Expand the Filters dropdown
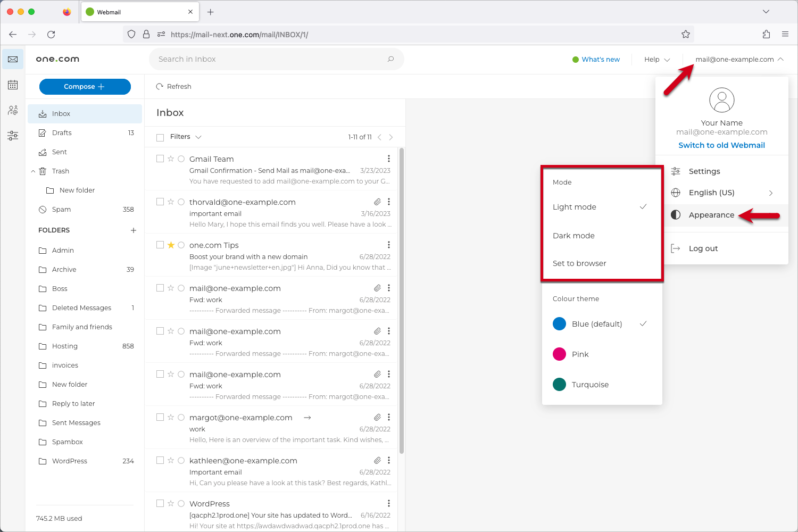This screenshot has height=532, width=798. coord(186,137)
